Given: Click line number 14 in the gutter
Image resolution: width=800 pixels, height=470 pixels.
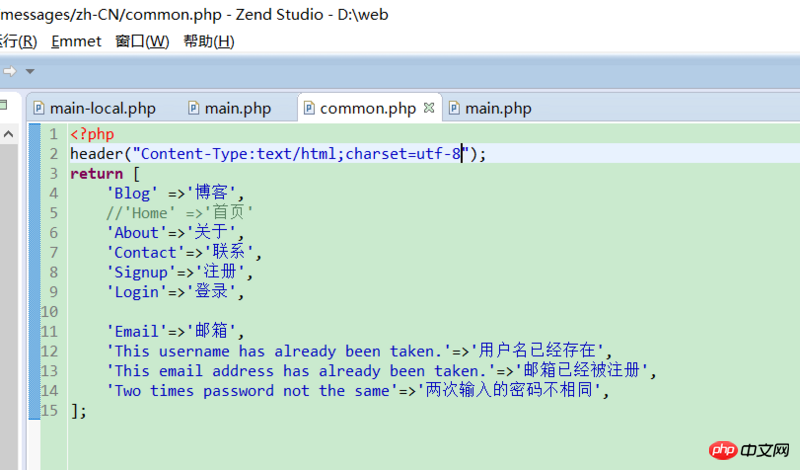Looking at the screenshot, I should (x=49, y=391).
